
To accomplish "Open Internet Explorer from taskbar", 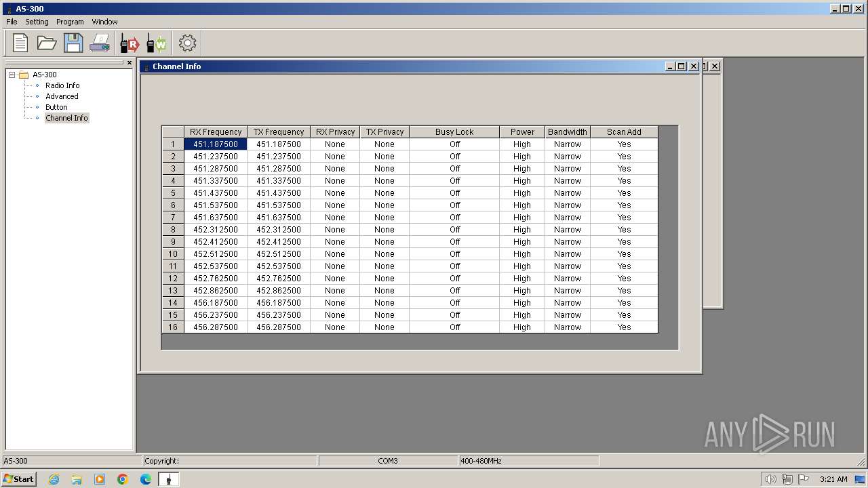I will point(54,479).
